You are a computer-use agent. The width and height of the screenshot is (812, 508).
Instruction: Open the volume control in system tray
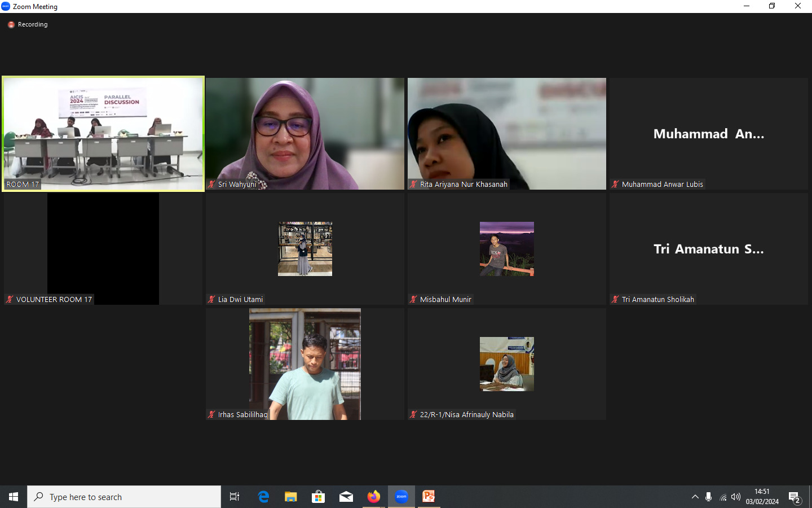[736, 497]
